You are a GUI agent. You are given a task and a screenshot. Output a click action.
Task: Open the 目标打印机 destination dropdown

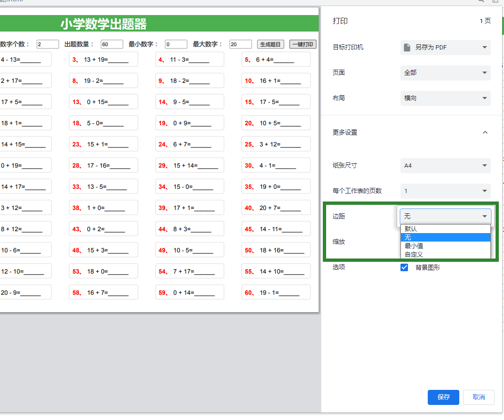446,47
